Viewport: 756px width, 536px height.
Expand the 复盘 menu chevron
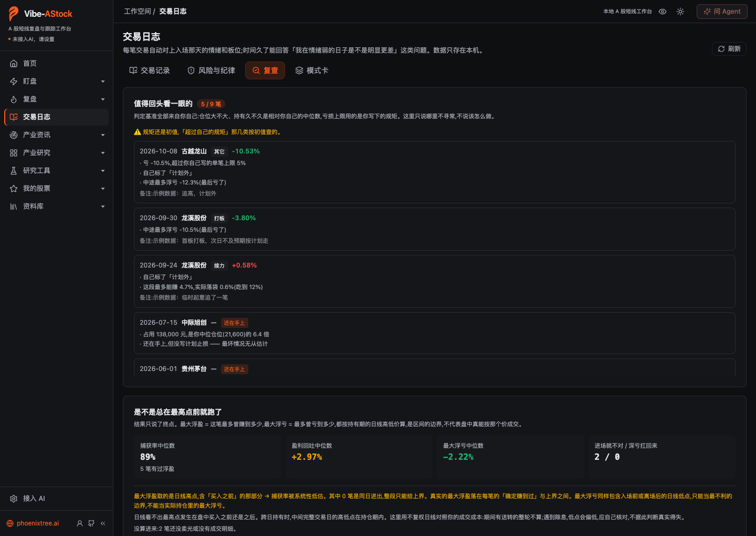coord(103,99)
